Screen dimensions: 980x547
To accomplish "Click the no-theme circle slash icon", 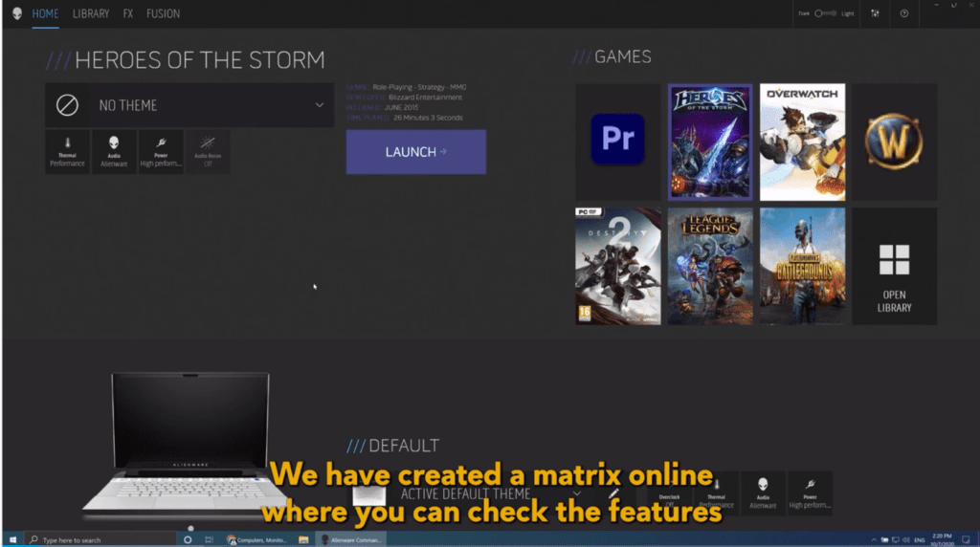I will point(67,105).
